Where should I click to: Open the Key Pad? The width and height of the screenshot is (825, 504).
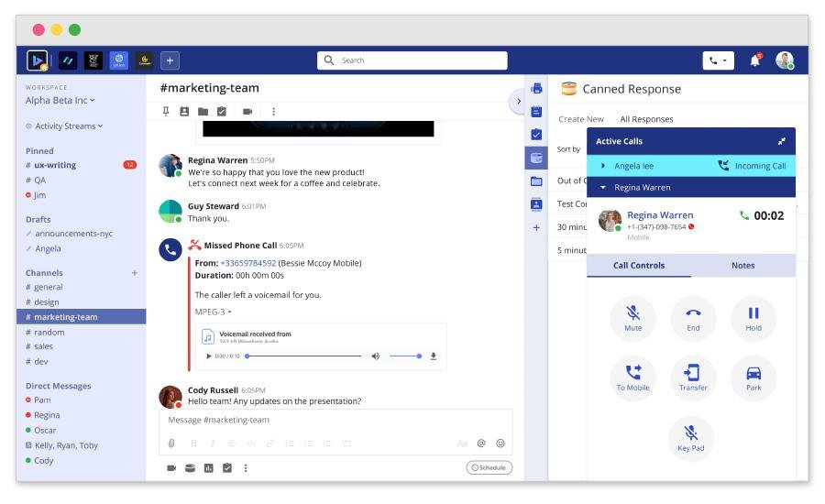tap(690, 438)
